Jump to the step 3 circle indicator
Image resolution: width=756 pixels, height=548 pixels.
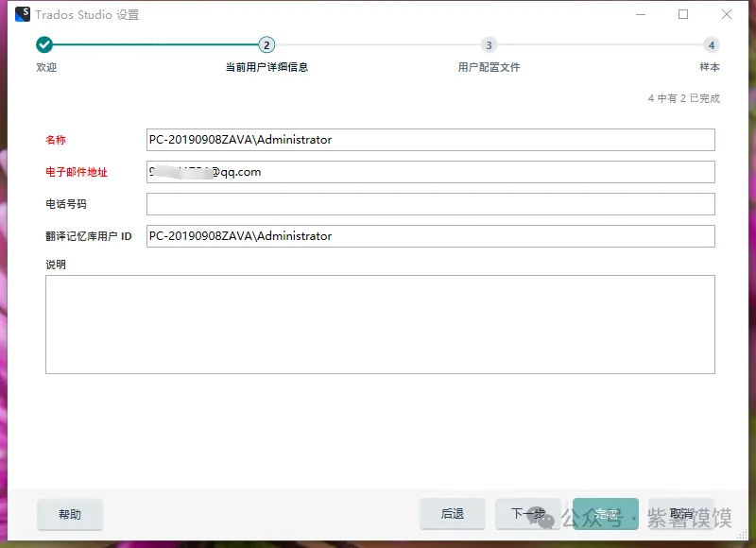(489, 45)
